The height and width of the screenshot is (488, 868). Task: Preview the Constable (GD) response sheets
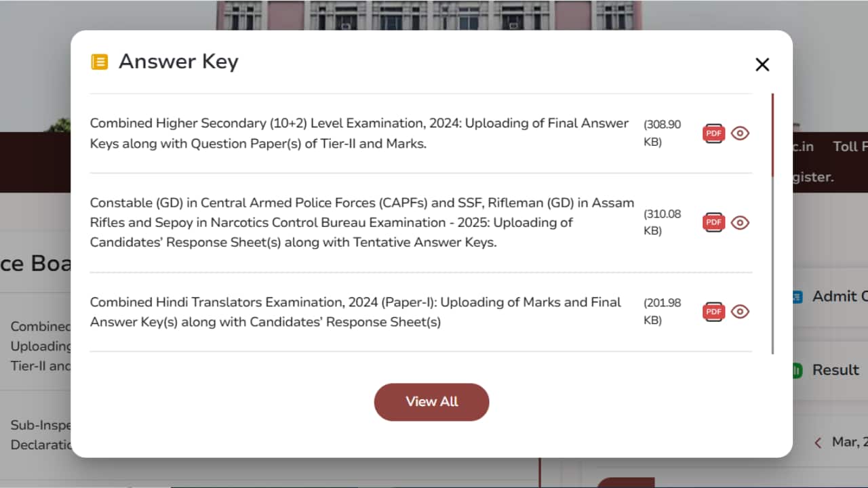pos(740,222)
